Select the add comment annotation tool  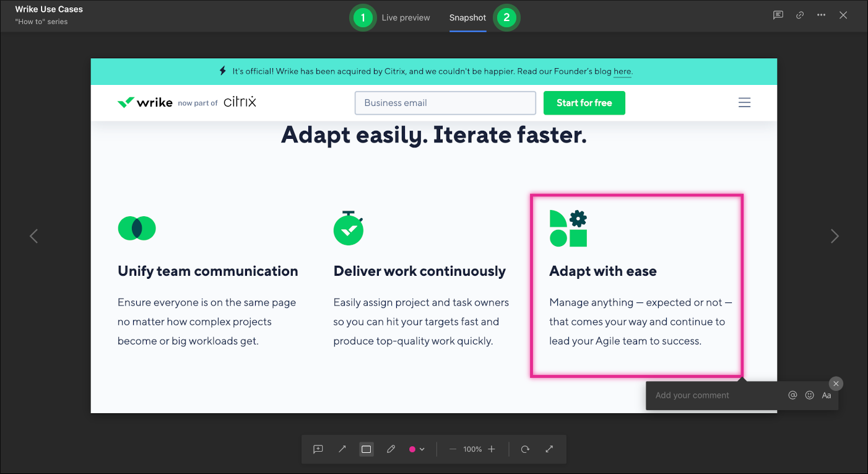(318, 449)
